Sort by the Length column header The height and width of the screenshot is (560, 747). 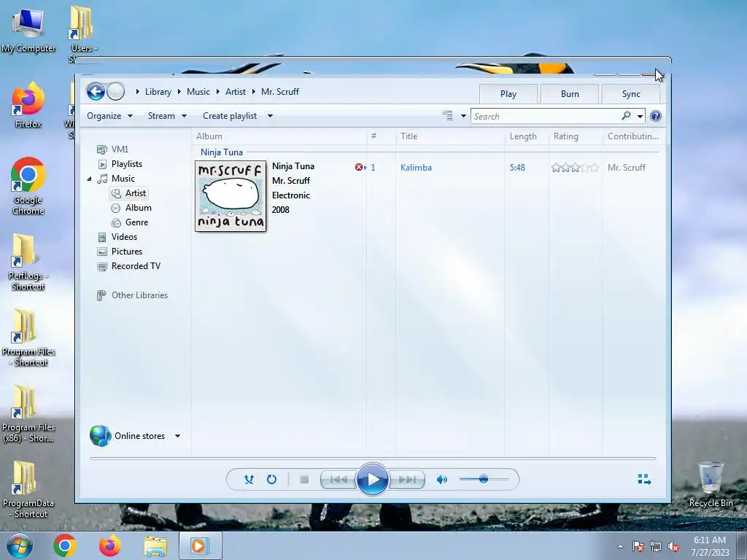tap(527, 136)
